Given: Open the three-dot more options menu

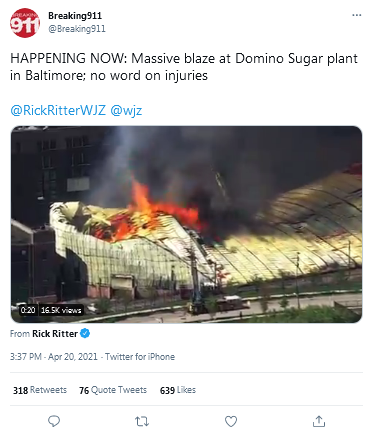Looking at the screenshot, I should (357, 15).
